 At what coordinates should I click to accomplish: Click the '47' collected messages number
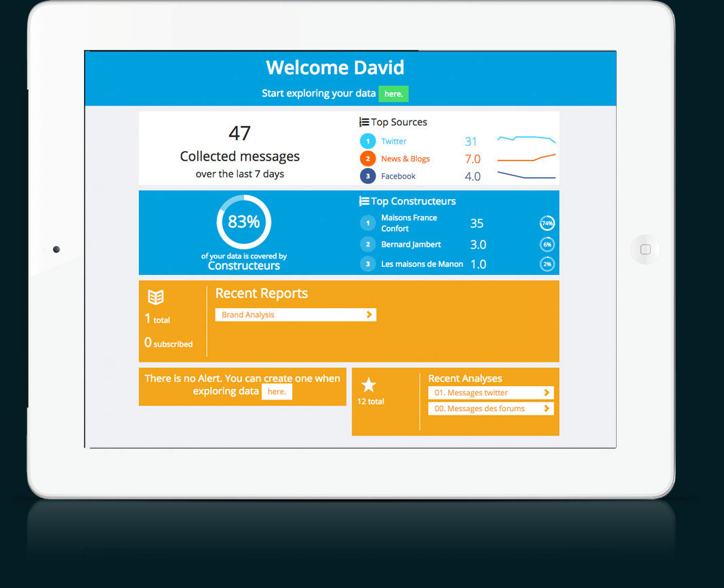point(240,133)
